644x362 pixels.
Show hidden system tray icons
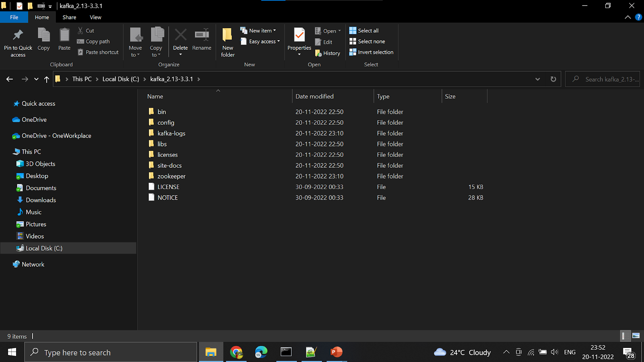click(x=506, y=352)
